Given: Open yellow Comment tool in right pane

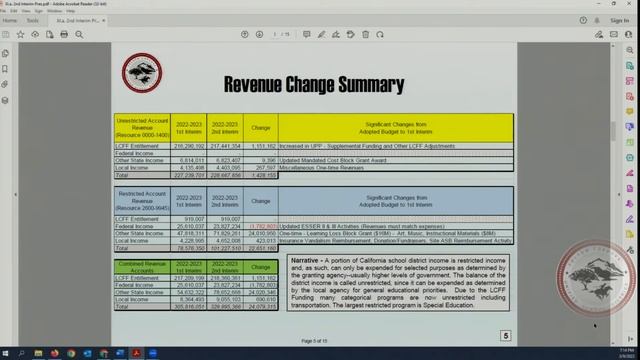Looking at the screenshot, I should coord(630,111).
